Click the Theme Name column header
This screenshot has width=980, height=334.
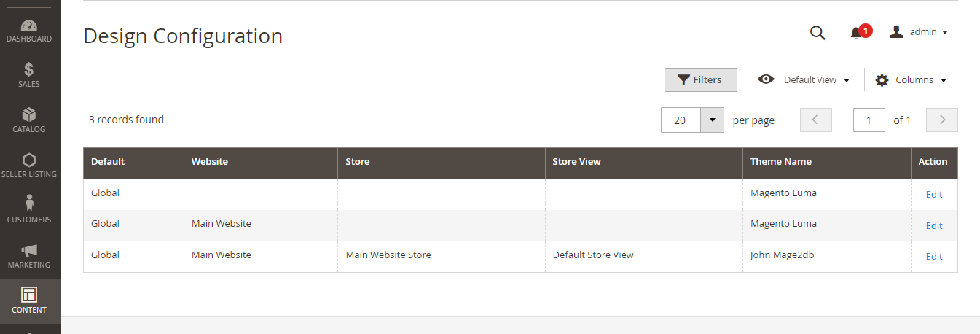(827, 163)
